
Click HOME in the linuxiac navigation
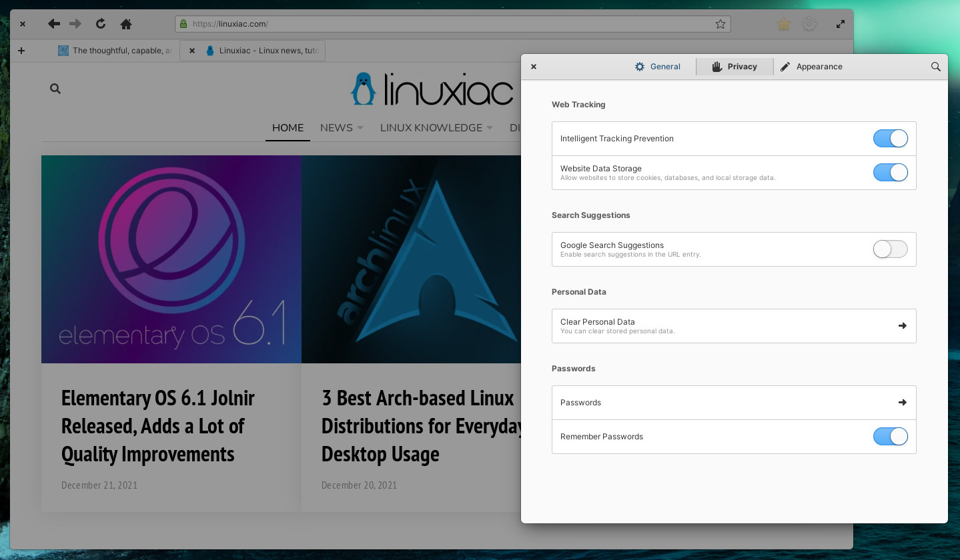coord(288,127)
